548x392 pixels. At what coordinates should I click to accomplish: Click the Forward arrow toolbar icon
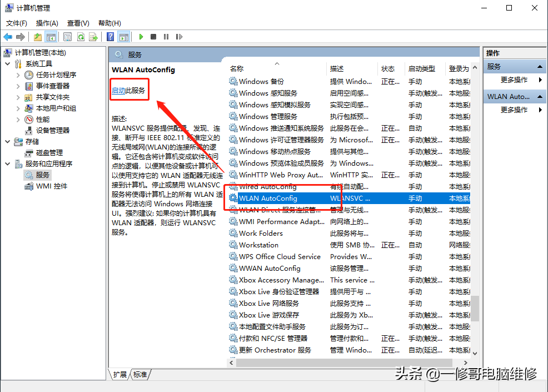(x=21, y=37)
